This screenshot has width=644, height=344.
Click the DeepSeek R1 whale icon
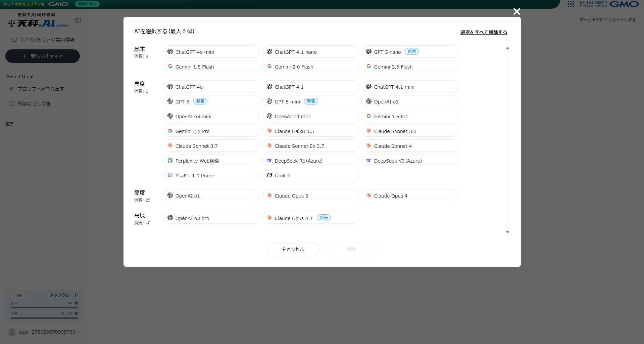point(269,160)
